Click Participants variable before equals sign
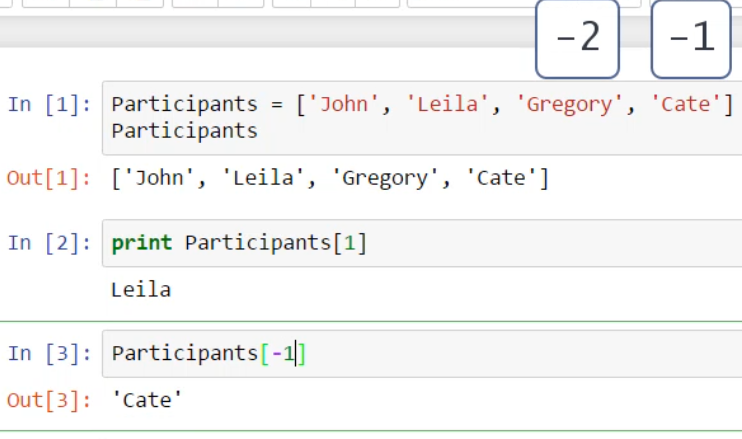The height and width of the screenshot is (439, 742). [x=184, y=104]
